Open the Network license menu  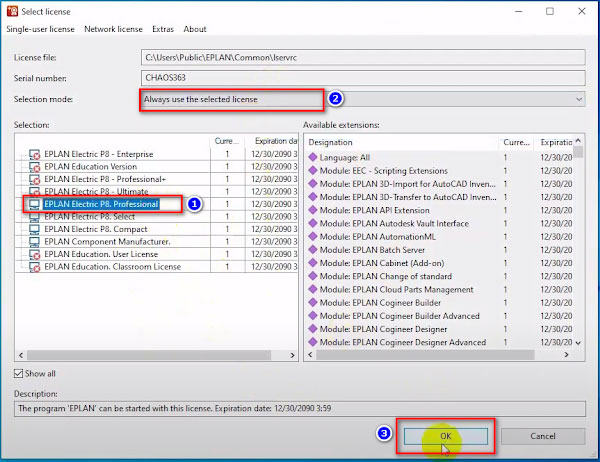click(113, 29)
